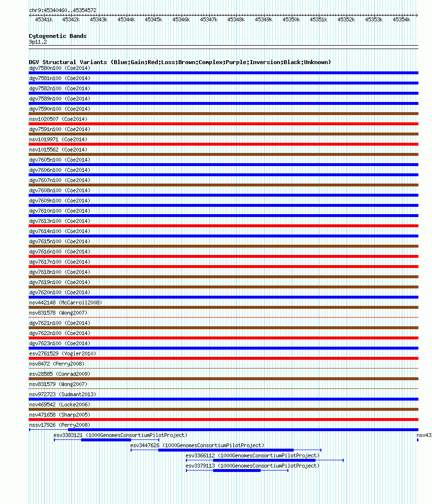432x504 pixels.
Task: Click the nsv442148 (McCarroll2008) label
Action: pos(66,303)
